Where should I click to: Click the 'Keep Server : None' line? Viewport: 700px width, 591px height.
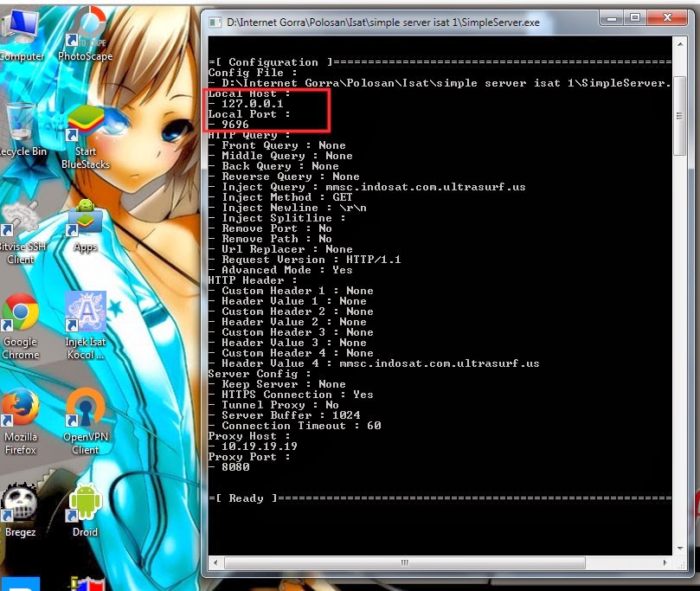pos(277,384)
